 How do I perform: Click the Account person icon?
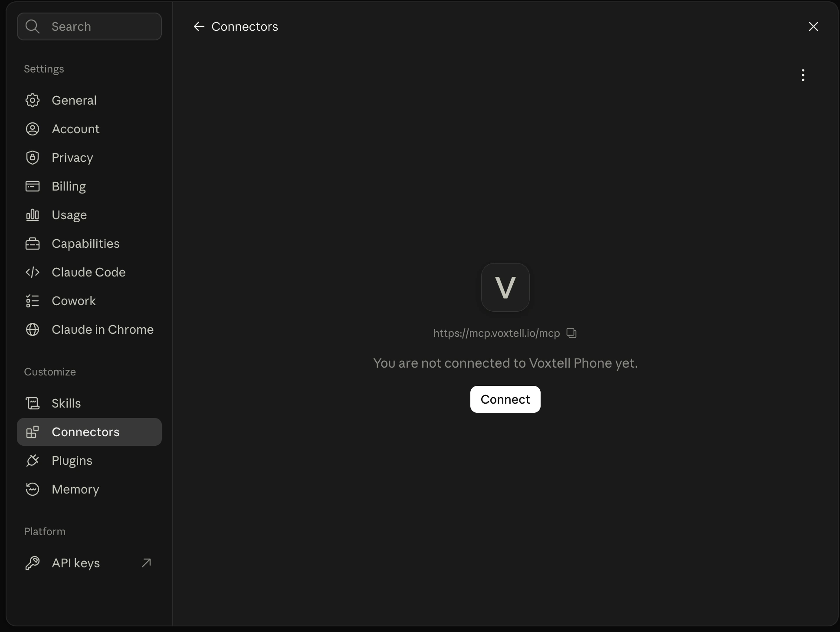tap(33, 129)
